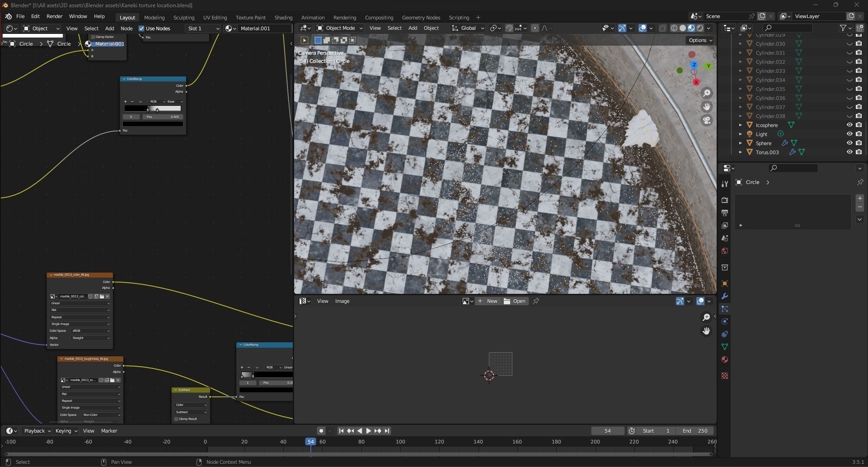This screenshot has height=467, width=868.
Task: Toggle proportional editing in 3D viewport
Action: (535, 28)
